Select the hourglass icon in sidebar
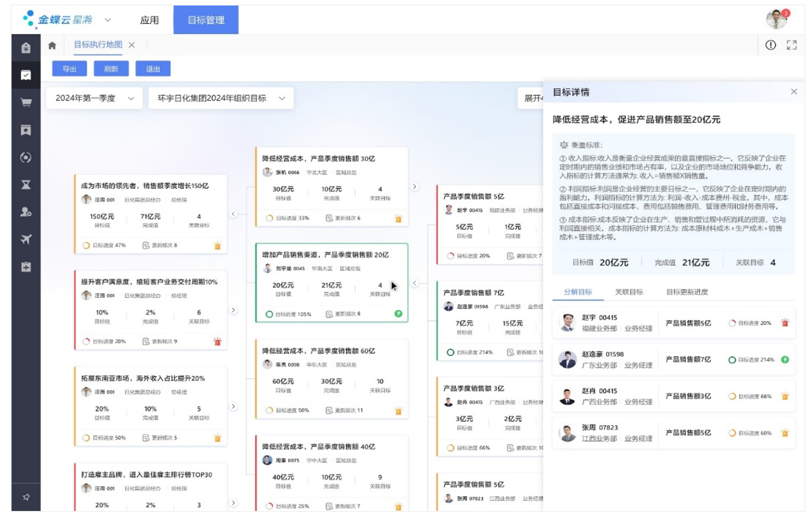 [x=26, y=185]
